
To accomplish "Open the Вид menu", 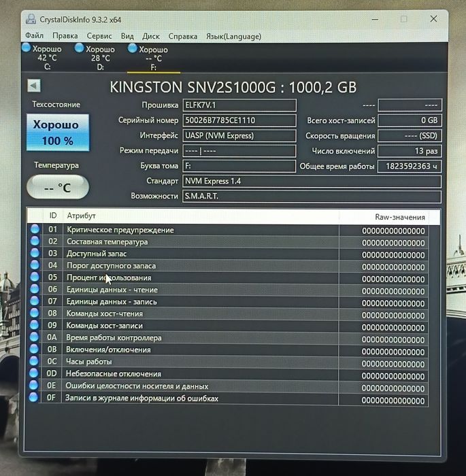I will pyautogui.click(x=127, y=36).
